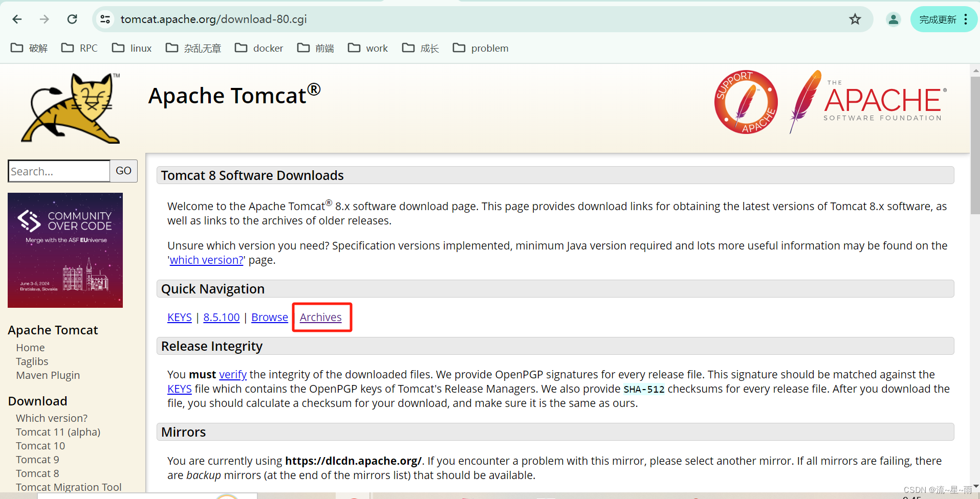Open Tomcat 11 (alpha) download page
Viewport: 980px width, 499px height.
pos(58,432)
